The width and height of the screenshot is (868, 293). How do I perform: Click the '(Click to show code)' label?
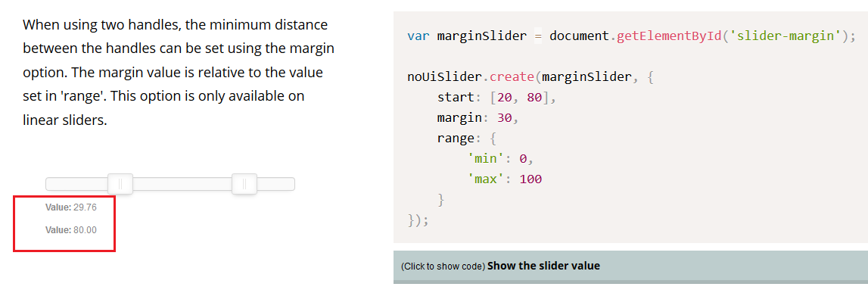point(443,267)
